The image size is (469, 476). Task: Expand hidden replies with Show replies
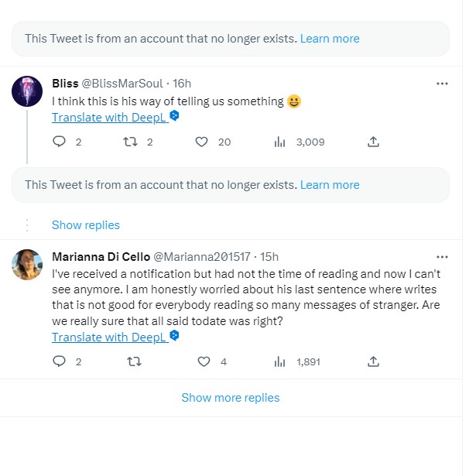tap(85, 225)
